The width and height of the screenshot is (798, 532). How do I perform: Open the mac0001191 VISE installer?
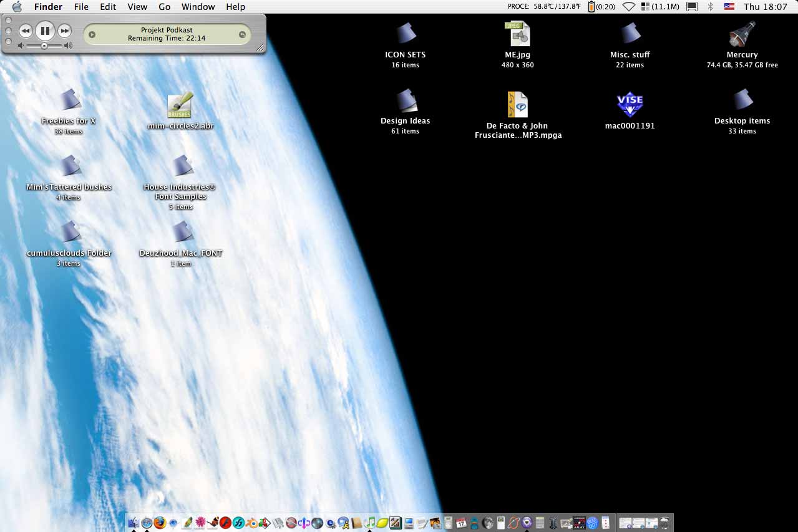coord(630,104)
